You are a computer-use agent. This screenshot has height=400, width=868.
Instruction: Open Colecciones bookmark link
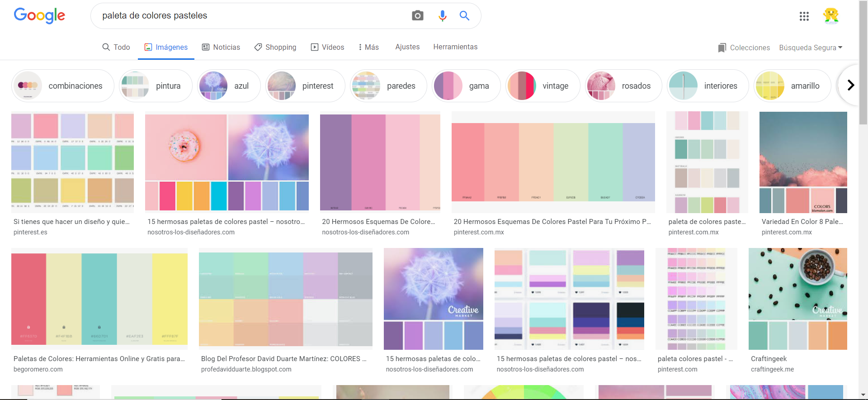pos(744,48)
